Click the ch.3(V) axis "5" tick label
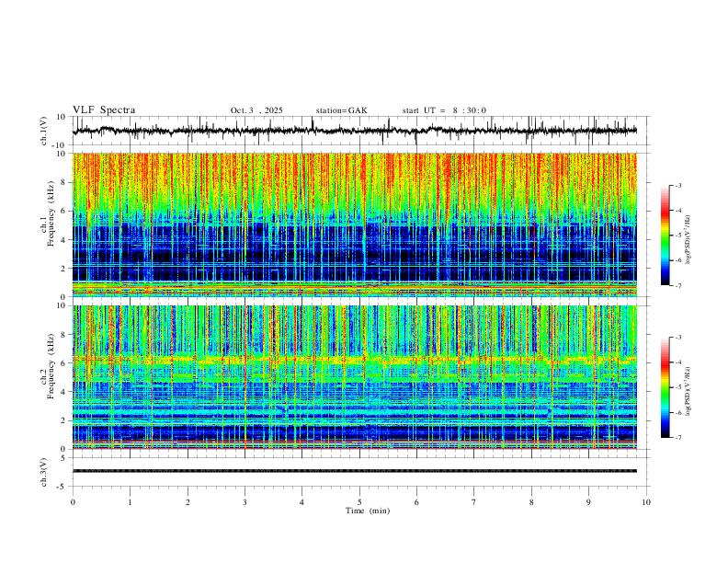Viewport: 728px width, 563px height. click(x=64, y=458)
